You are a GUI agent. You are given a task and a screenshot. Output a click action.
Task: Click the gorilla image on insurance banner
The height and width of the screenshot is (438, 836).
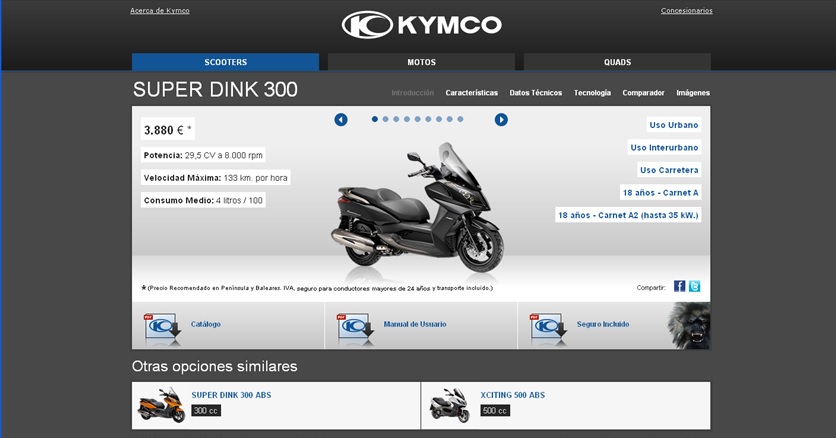(x=689, y=326)
